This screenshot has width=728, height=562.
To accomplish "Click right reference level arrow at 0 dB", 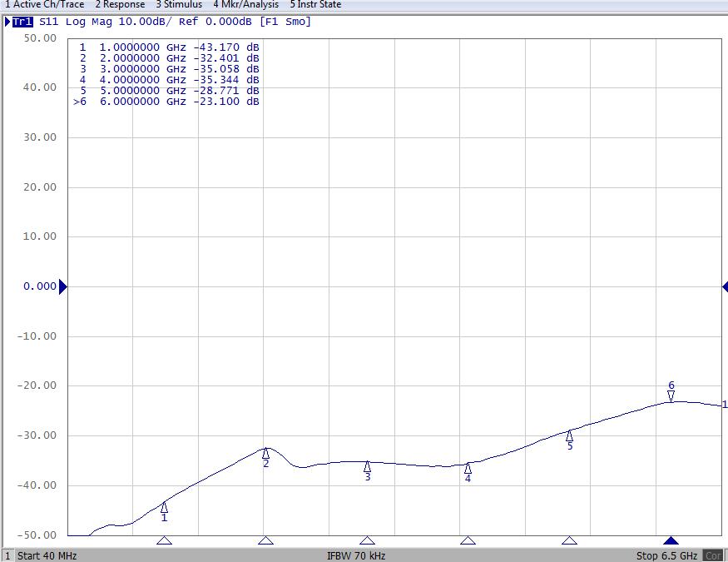I will pos(725,286).
